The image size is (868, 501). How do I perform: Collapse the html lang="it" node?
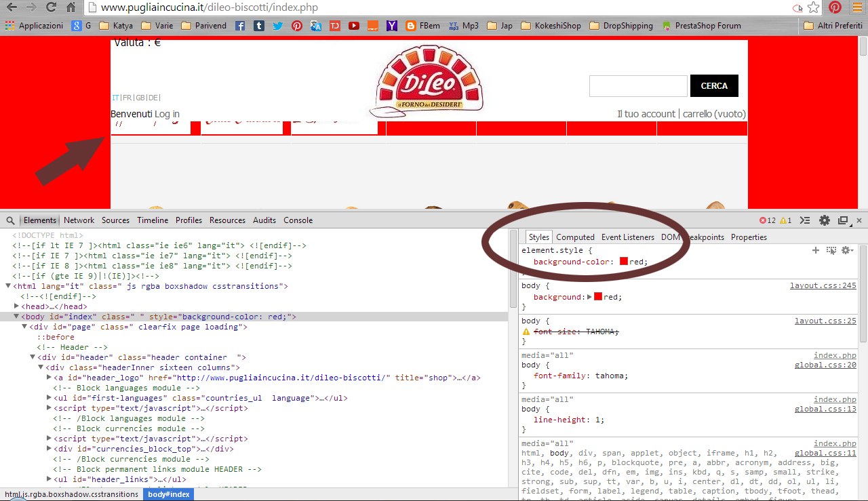[8, 286]
